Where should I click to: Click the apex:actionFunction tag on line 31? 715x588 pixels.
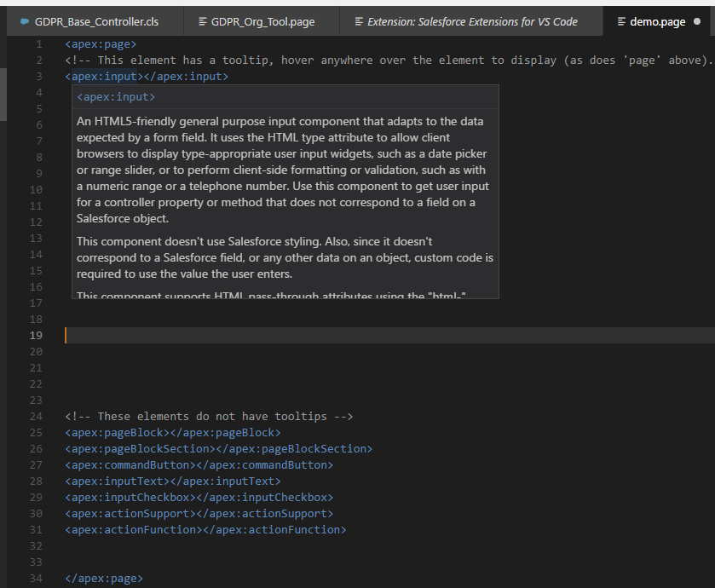(205, 530)
